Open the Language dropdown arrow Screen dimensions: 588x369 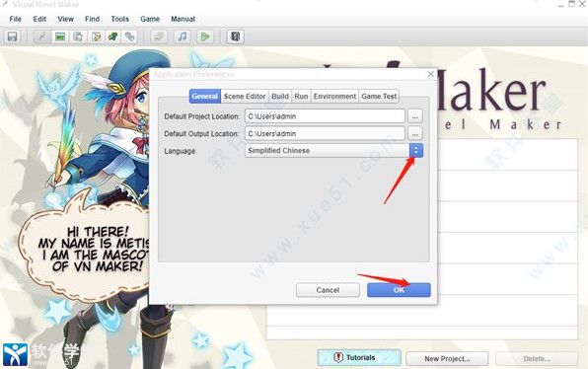pyautogui.click(x=416, y=150)
